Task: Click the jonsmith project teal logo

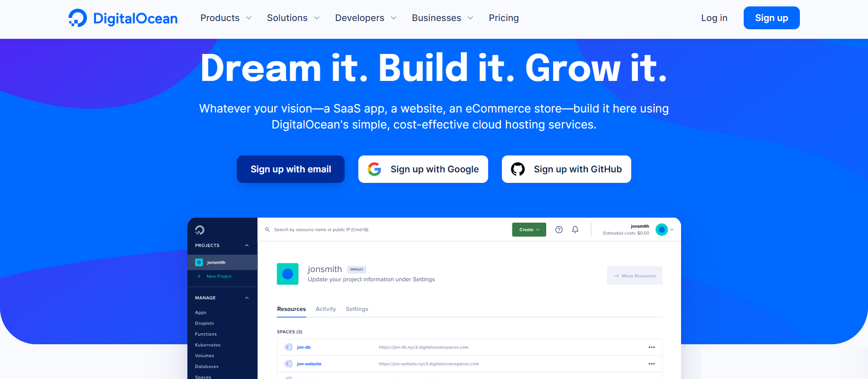Action: pos(288,274)
